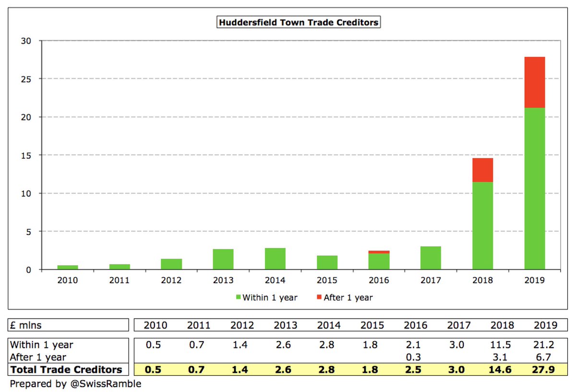576x392 pixels.
Task: Click the 2018 table header column
Action: click(502, 325)
